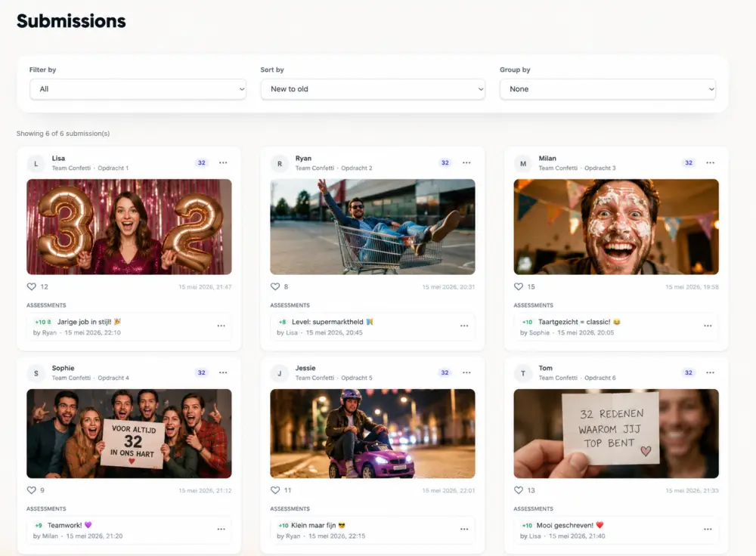The image size is (756, 556).
Task: Like Jessie's toy car submission
Action: [275, 490]
